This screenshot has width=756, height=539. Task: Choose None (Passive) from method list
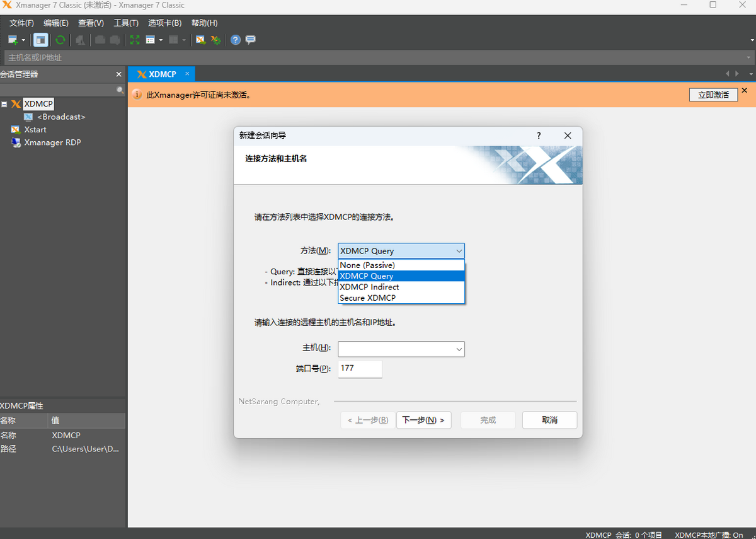401,265
